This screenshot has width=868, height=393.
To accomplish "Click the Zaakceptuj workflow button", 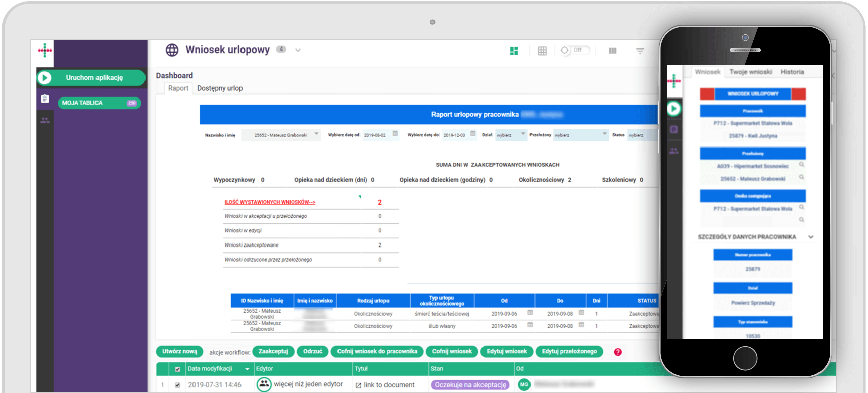I will point(273,352).
